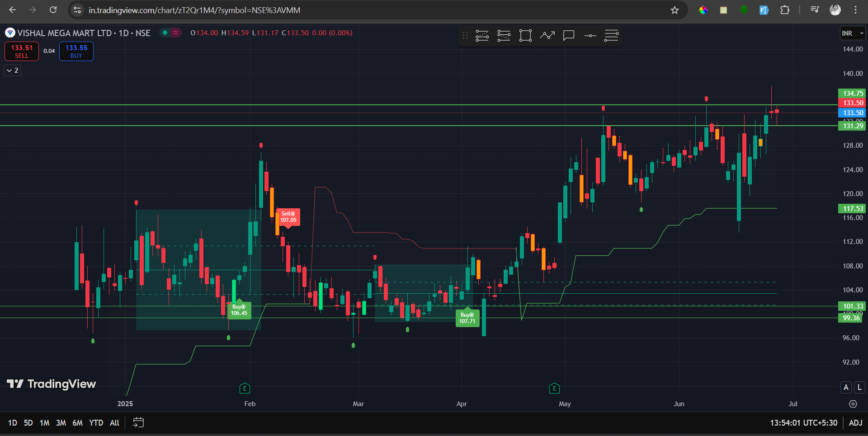Screen dimensions: 868x436
Task: Click the 99.36 green price label
Action: coord(850,318)
